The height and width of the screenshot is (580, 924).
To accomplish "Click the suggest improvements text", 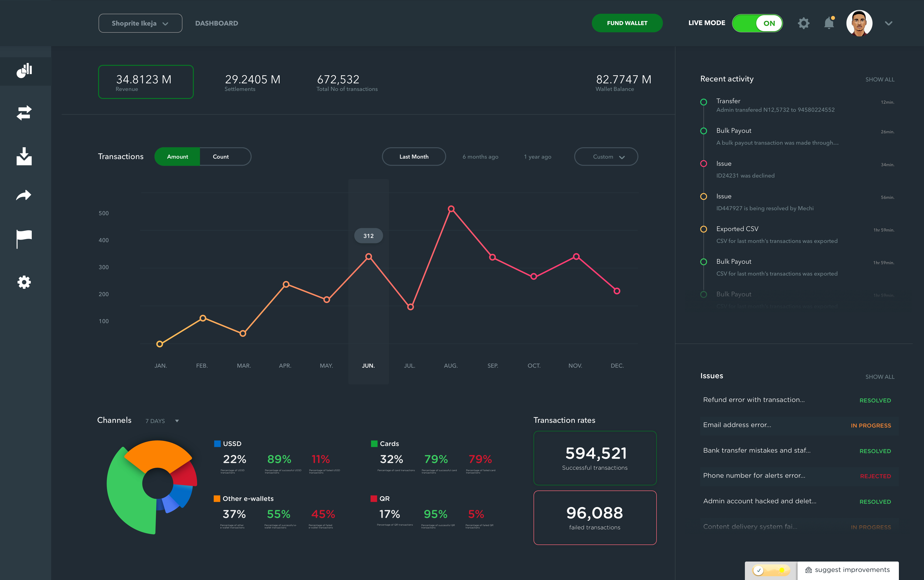I will point(852,570).
